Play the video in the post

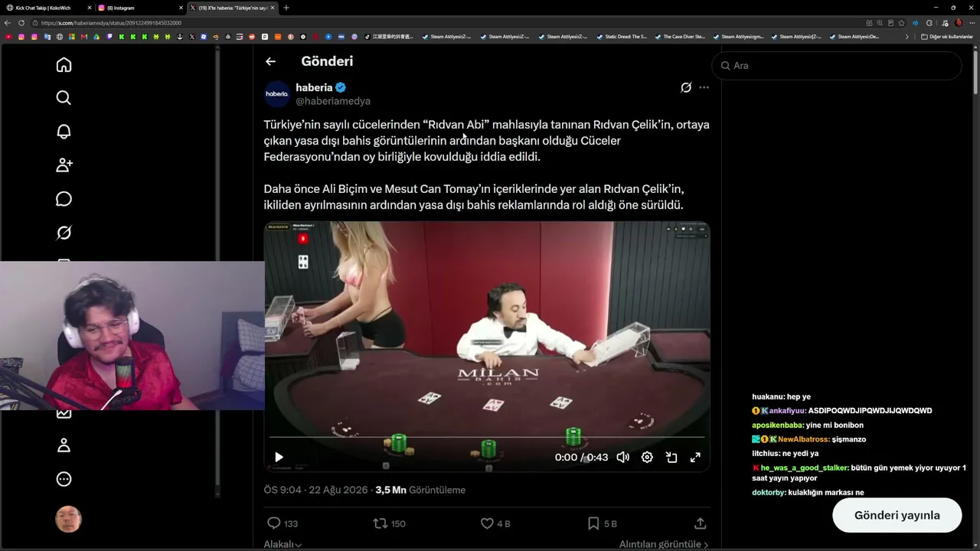pos(279,457)
